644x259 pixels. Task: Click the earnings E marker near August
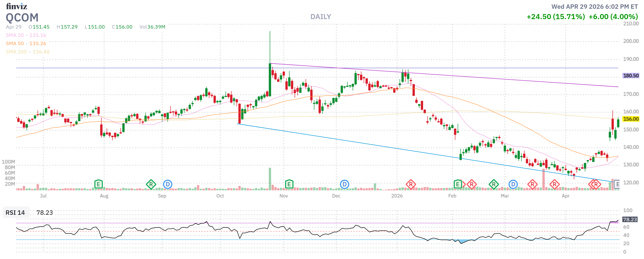pyautogui.click(x=98, y=185)
